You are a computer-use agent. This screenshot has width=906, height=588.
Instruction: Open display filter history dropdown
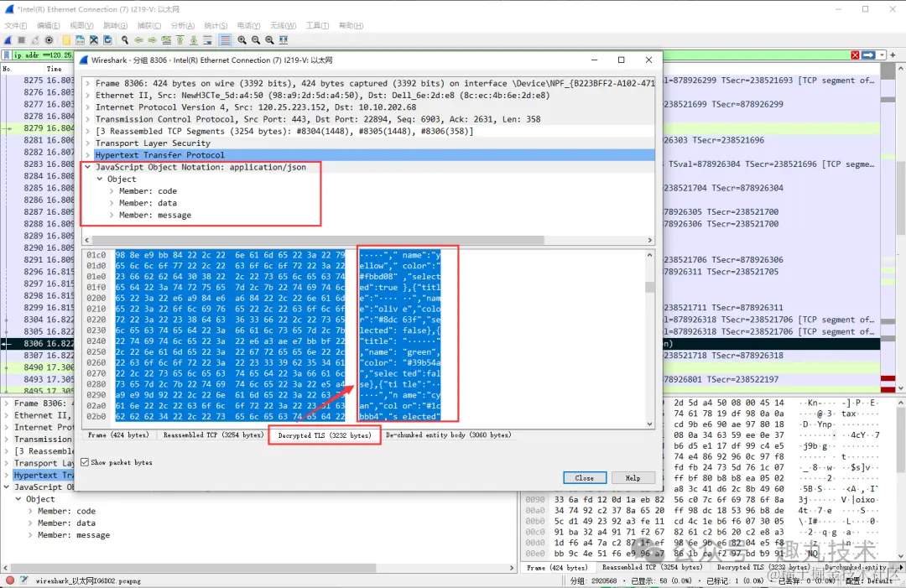tap(883, 55)
